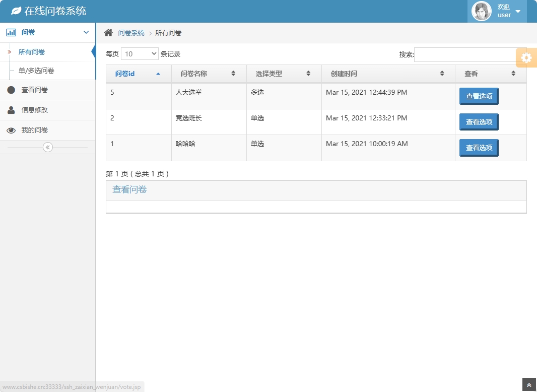Click the user avatar picture
Screen dimensions: 537x392
click(x=481, y=12)
